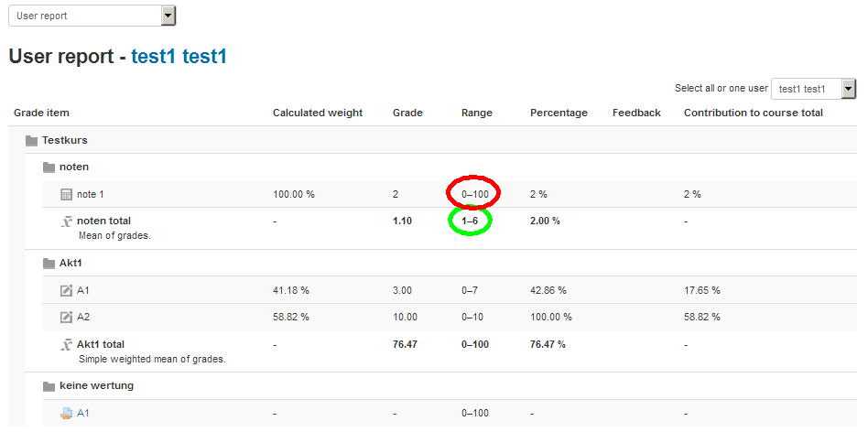Screen dimensions: 868x432
Task: Click the 58.82 % calculated weight of A2
Action: pyautogui.click(x=291, y=318)
